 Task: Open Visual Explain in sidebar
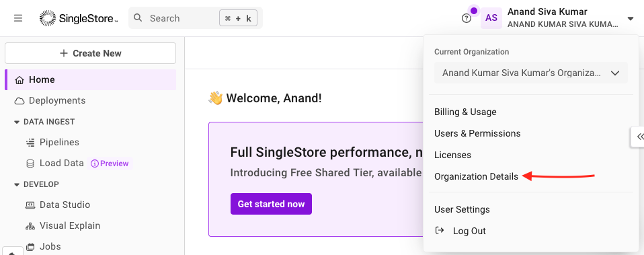(x=70, y=226)
